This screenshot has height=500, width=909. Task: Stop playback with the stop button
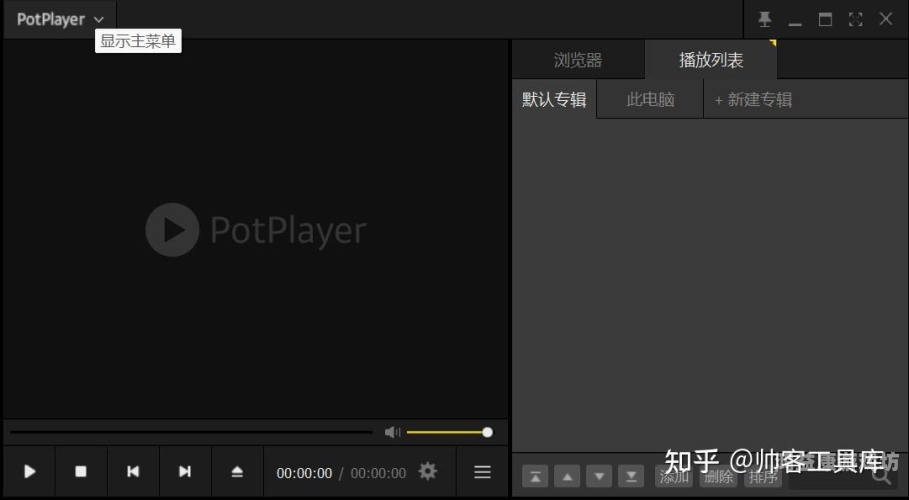pyautogui.click(x=81, y=472)
